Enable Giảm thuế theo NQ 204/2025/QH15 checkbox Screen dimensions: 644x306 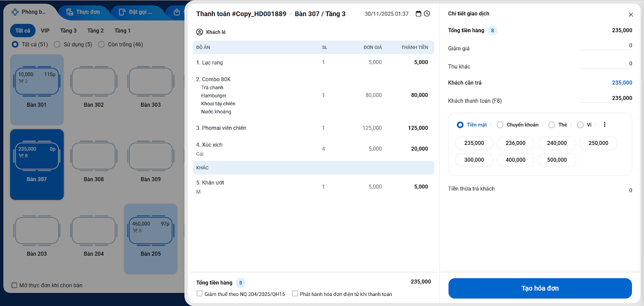[x=200, y=294]
